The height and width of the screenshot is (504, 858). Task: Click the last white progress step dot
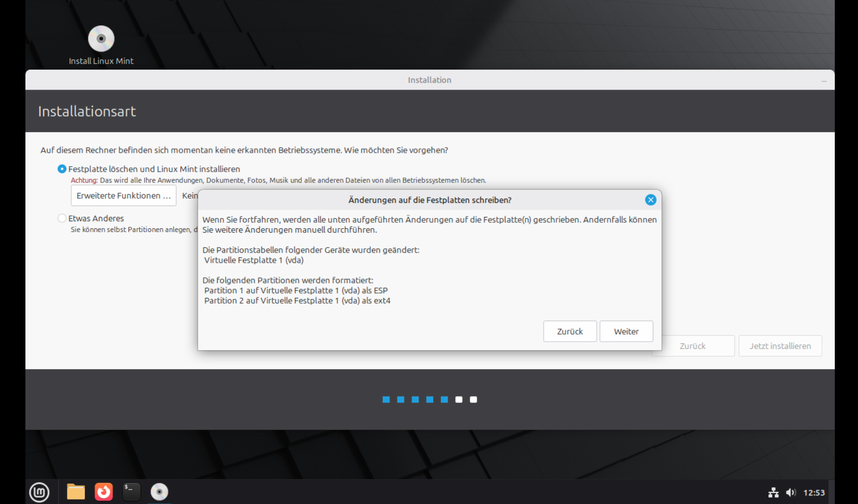tap(474, 399)
